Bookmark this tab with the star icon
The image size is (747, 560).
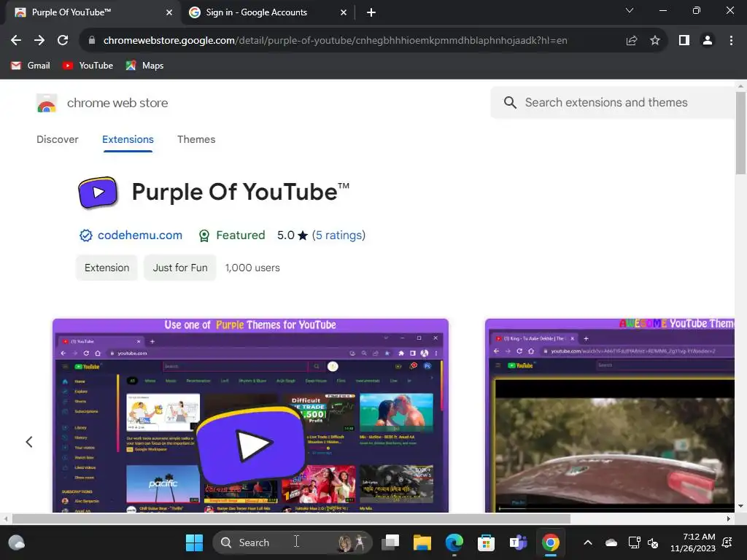click(655, 41)
